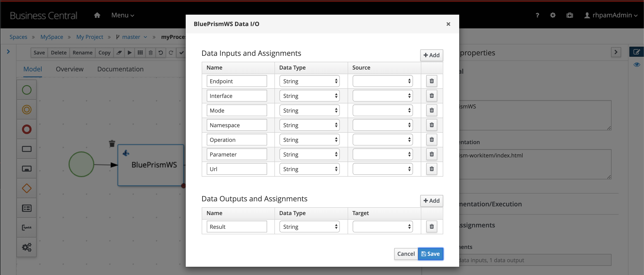Open the Menu in the top bar

pyautogui.click(x=122, y=15)
